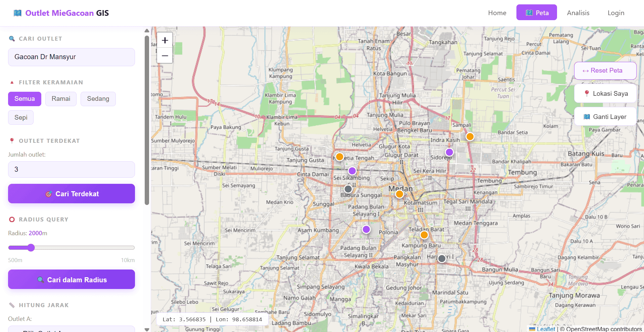Screen dimensions: 644x332
Task: Click the 500m slider minimum label
Action: coord(15,260)
